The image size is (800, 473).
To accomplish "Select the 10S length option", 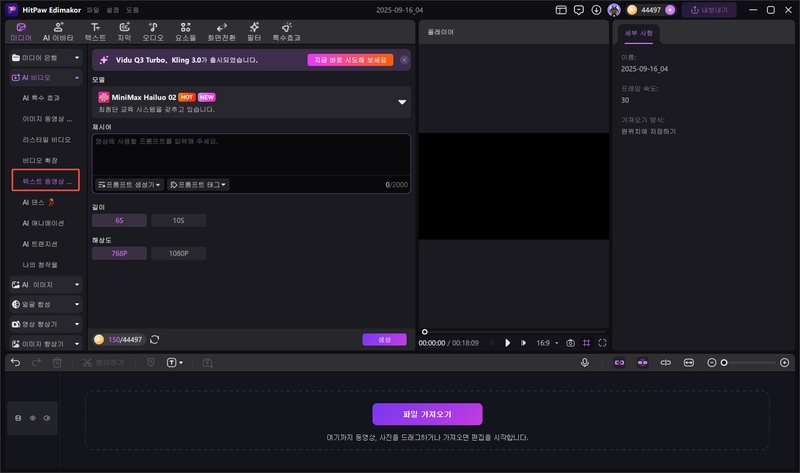I will pyautogui.click(x=179, y=220).
